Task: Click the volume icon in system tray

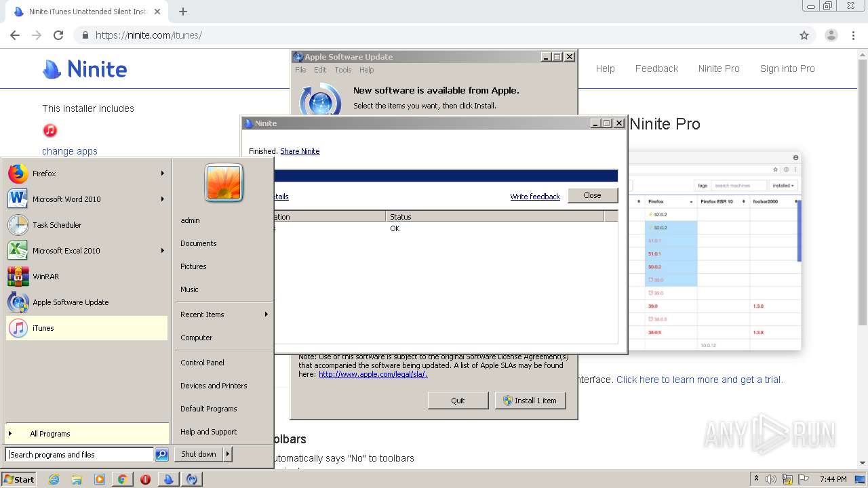Action: [771, 479]
